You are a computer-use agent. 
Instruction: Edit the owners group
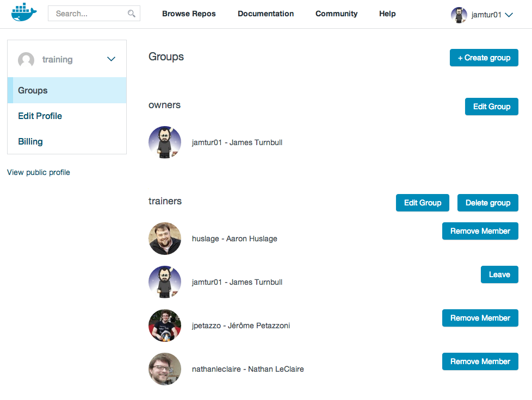coord(491,107)
